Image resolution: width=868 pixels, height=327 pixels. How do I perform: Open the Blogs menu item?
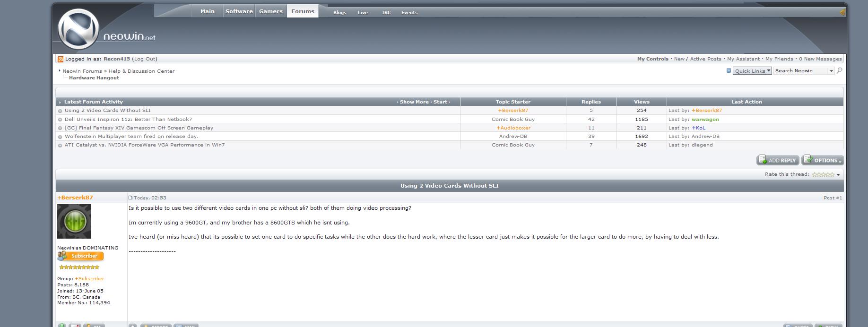tap(339, 13)
